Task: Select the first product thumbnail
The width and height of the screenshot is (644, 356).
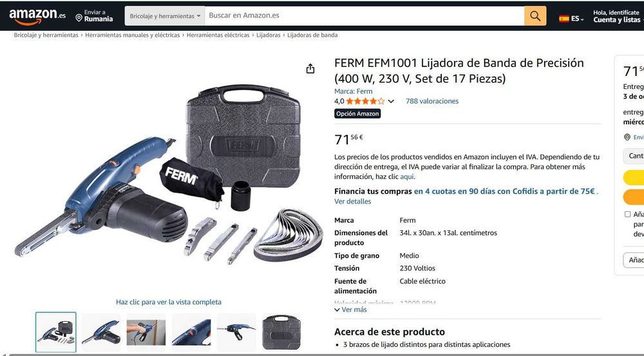Action: [56, 332]
